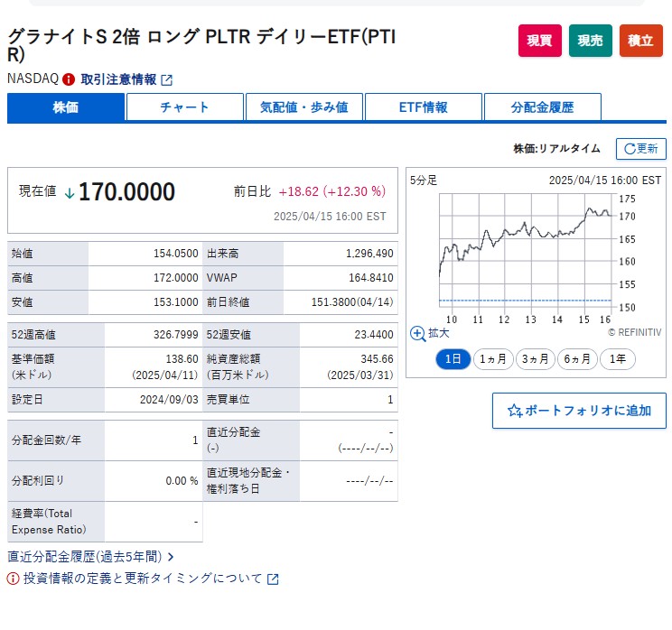Click the 設定日 value 2024/09/03

point(169,400)
